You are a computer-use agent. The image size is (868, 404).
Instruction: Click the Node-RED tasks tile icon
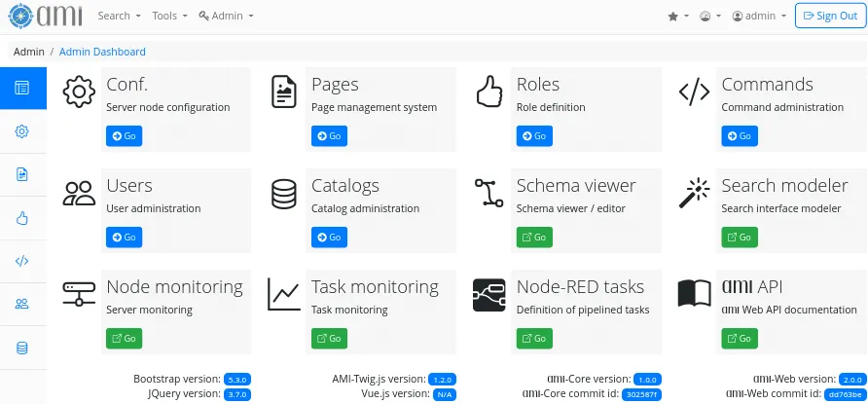coord(488,295)
